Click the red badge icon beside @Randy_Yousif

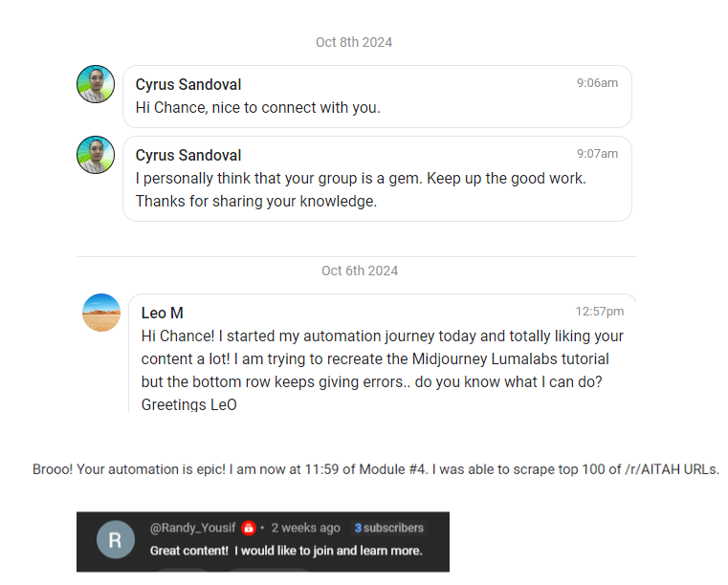(x=249, y=528)
